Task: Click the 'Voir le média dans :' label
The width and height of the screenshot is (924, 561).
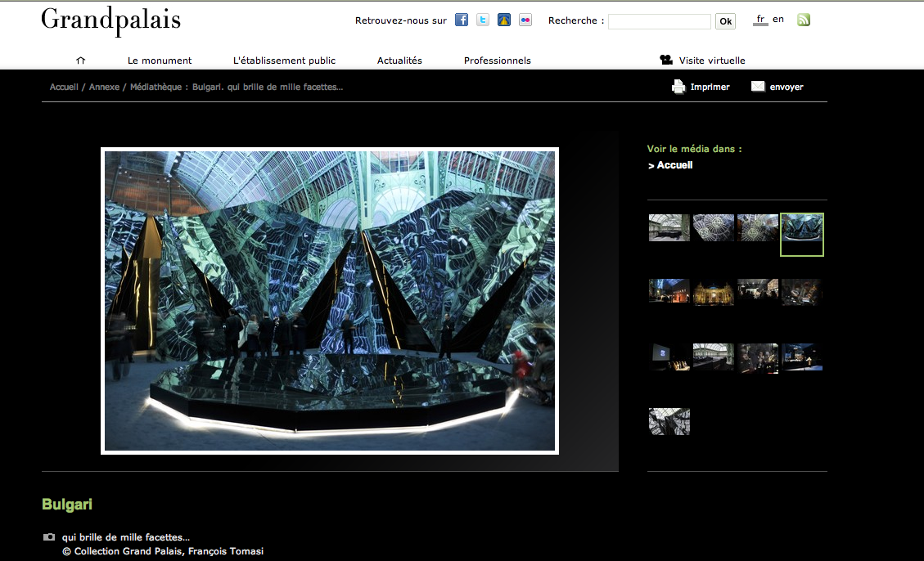Action: 694,149
